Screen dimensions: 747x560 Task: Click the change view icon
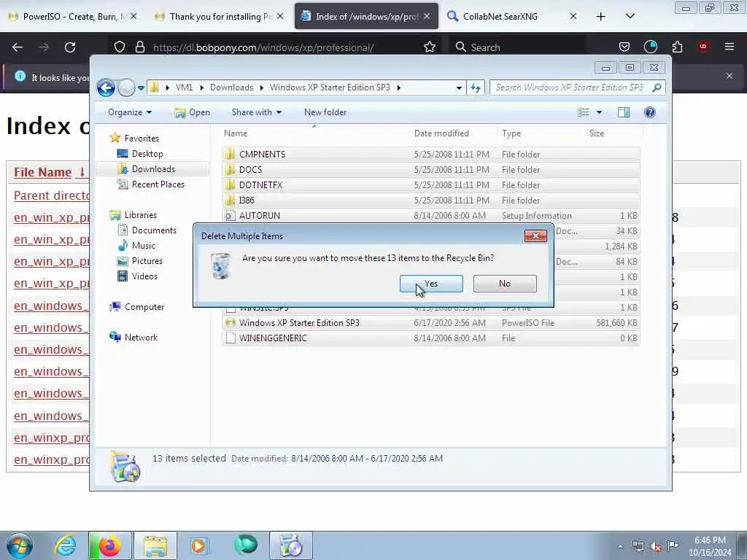[x=583, y=112]
